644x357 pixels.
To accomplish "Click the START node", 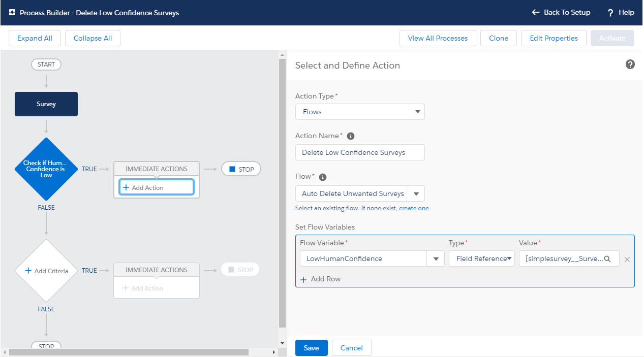I will tap(46, 64).
